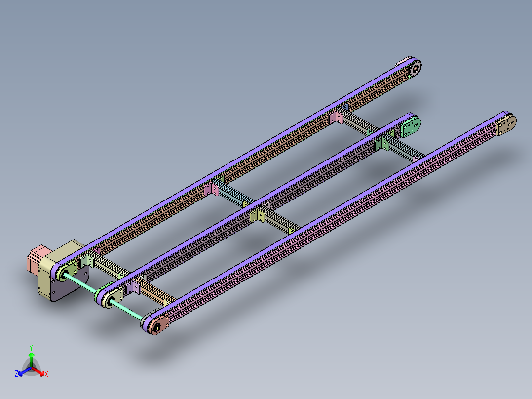Click the red X axis of orientation triad
The height and width of the screenshot is (399, 532).
(40, 372)
